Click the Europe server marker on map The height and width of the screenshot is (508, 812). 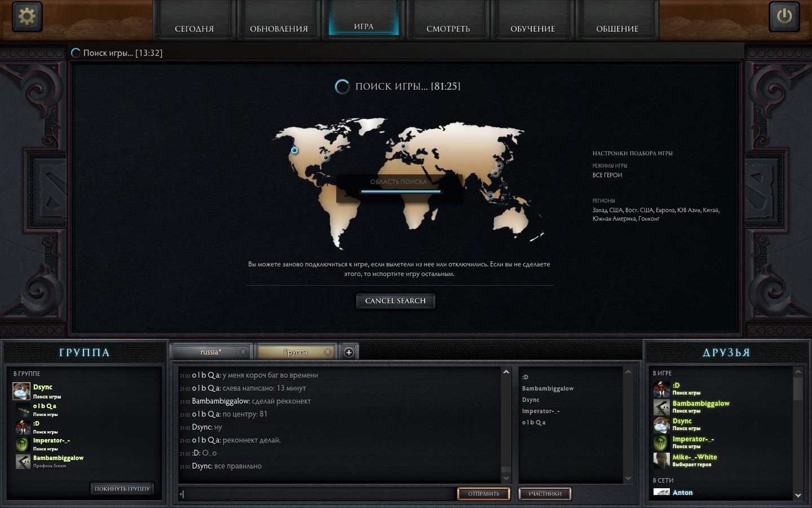(403, 146)
